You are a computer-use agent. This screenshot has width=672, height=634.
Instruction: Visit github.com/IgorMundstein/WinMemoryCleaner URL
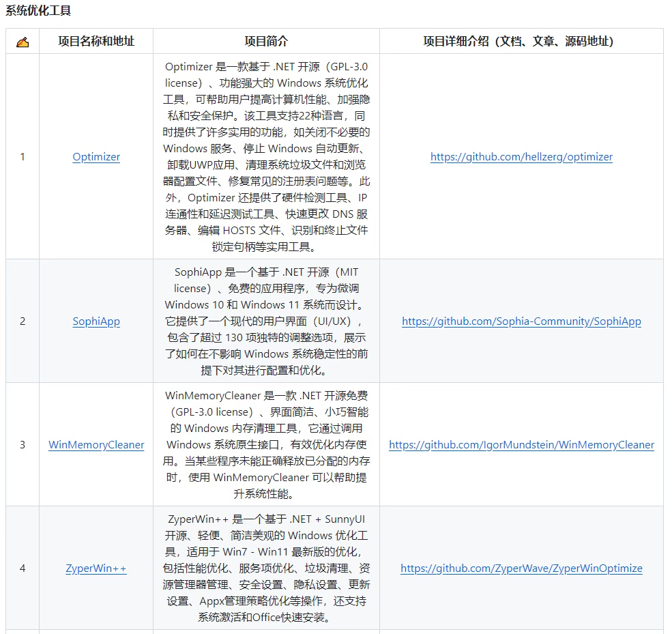pos(521,445)
